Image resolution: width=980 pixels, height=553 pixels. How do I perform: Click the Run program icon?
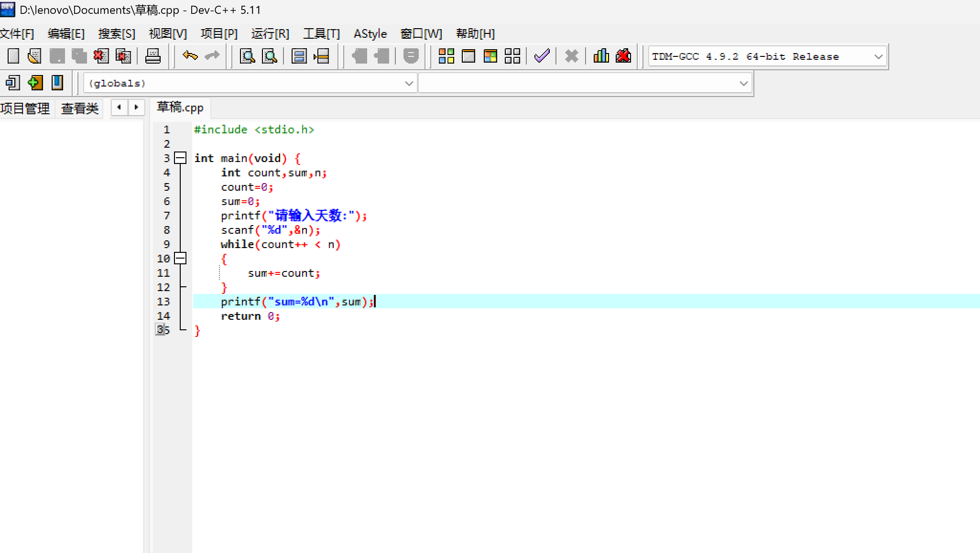(x=468, y=56)
